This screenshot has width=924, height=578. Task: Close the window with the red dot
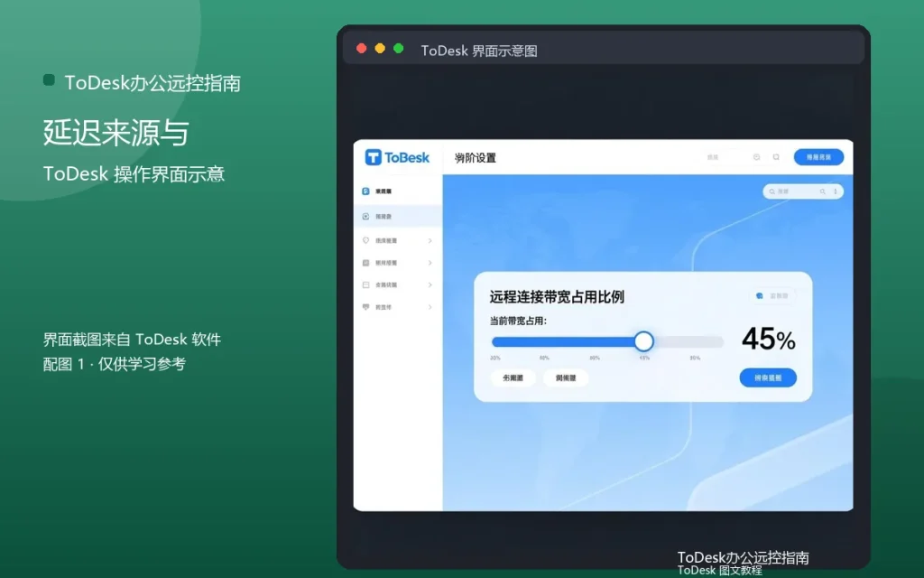pos(362,49)
